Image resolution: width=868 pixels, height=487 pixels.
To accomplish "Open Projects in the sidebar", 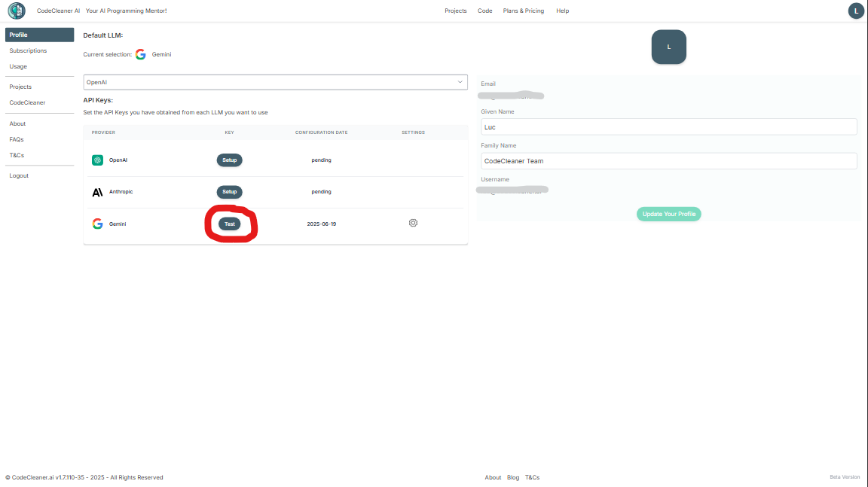I will click(x=20, y=87).
